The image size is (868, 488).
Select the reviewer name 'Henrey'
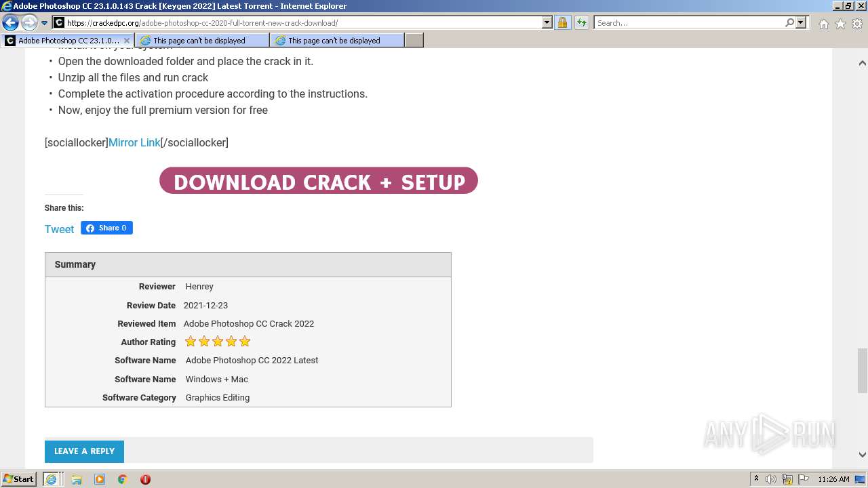pyautogui.click(x=199, y=287)
